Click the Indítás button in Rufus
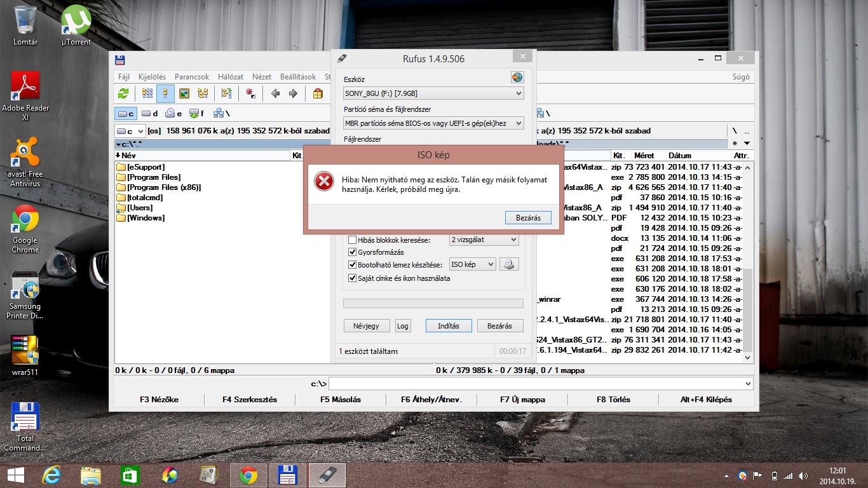Image resolution: width=868 pixels, height=488 pixels. [449, 325]
